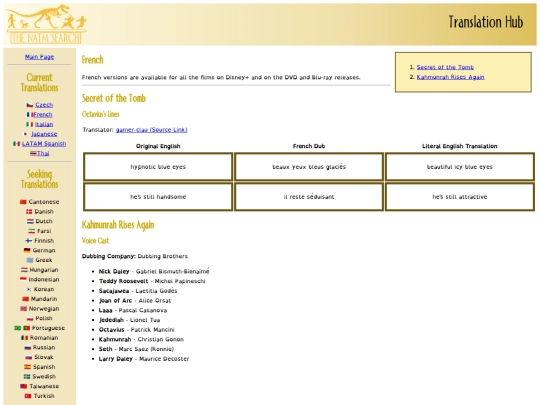Click the Kahmunrah Rises Again section heading
This screenshot has height=405, width=540.
pyautogui.click(x=118, y=225)
